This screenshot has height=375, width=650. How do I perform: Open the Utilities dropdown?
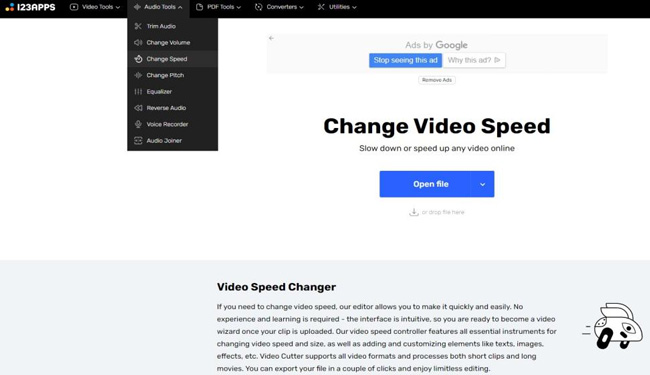(x=337, y=7)
